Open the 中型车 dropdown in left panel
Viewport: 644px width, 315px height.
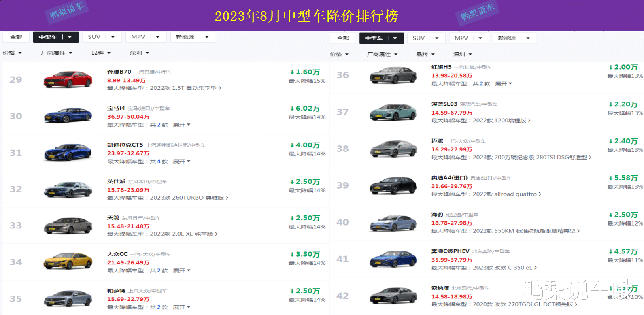[x=56, y=37]
